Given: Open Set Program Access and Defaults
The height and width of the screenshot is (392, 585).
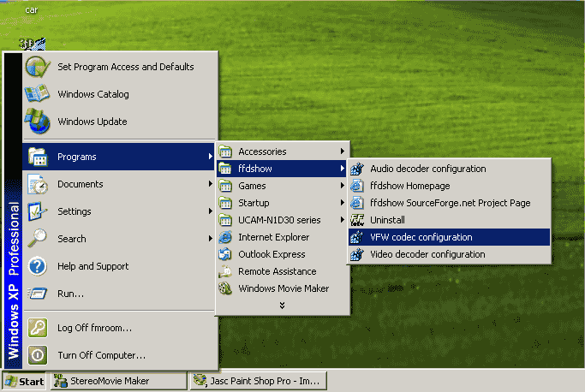Looking at the screenshot, I should [x=120, y=67].
